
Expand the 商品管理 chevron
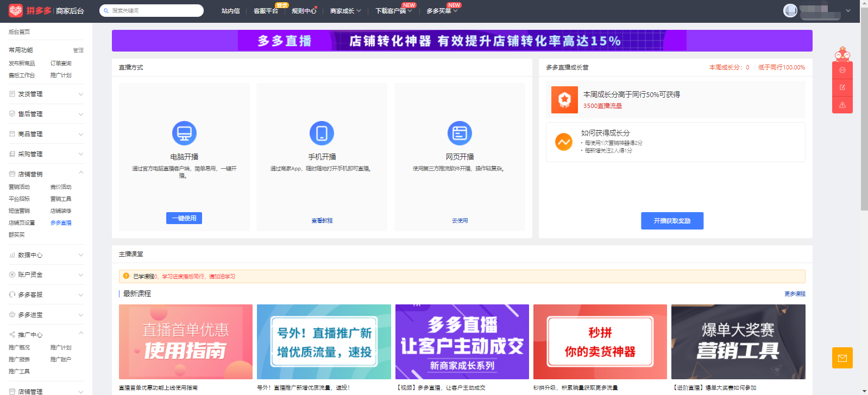[81, 135]
